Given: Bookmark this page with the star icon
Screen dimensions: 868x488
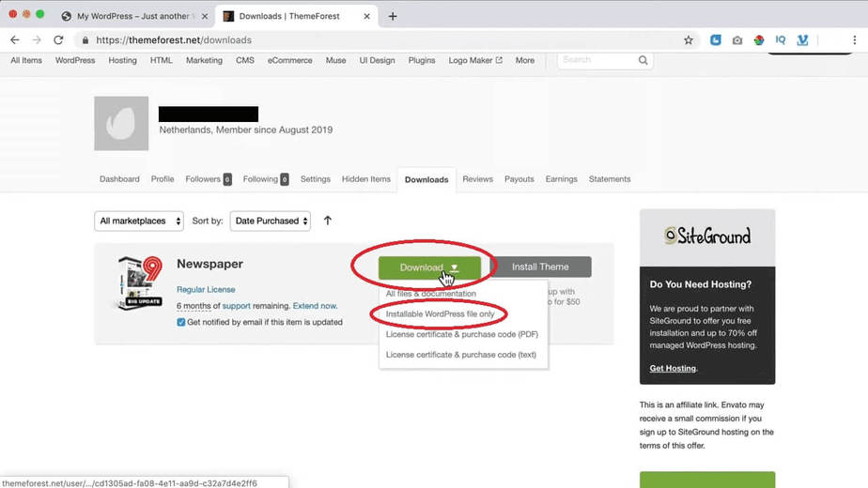Looking at the screenshot, I should click(x=688, y=39).
